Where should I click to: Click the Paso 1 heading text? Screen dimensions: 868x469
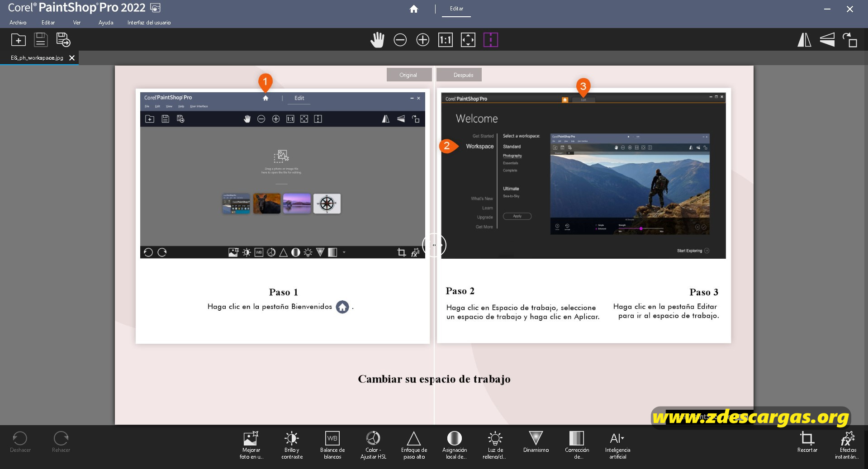[x=283, y=292]
